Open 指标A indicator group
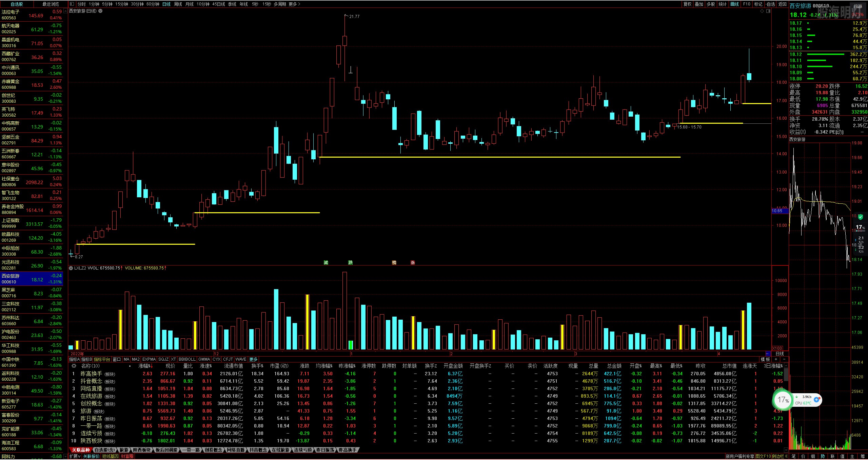This screenshot has width=868, height=460. pos(74,359)
